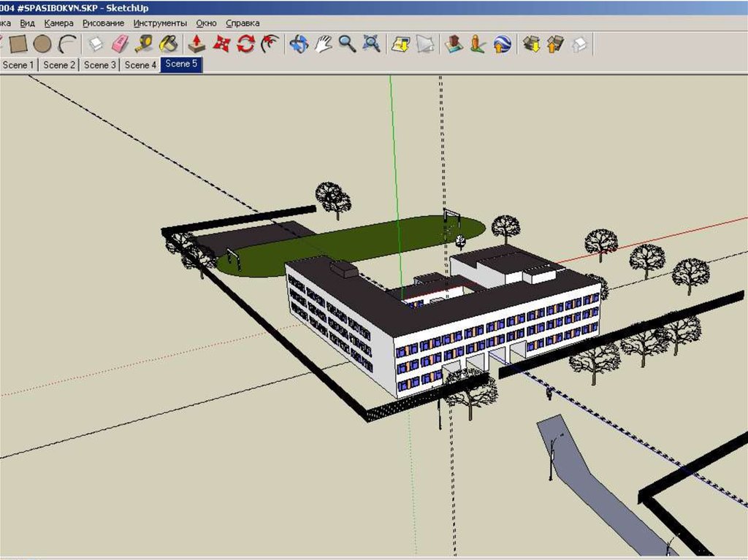Click the Google Earth place model icon
Image resolution: width=748 pixels, height=560 pixels.
pyautogui.click(x=501, y=44)
